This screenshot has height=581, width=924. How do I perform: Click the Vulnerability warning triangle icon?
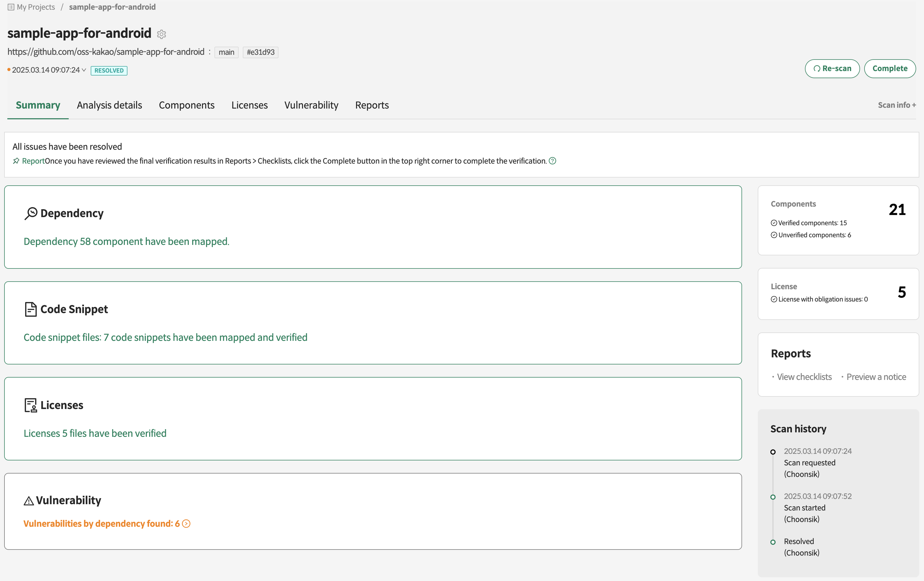coord(29,501)
